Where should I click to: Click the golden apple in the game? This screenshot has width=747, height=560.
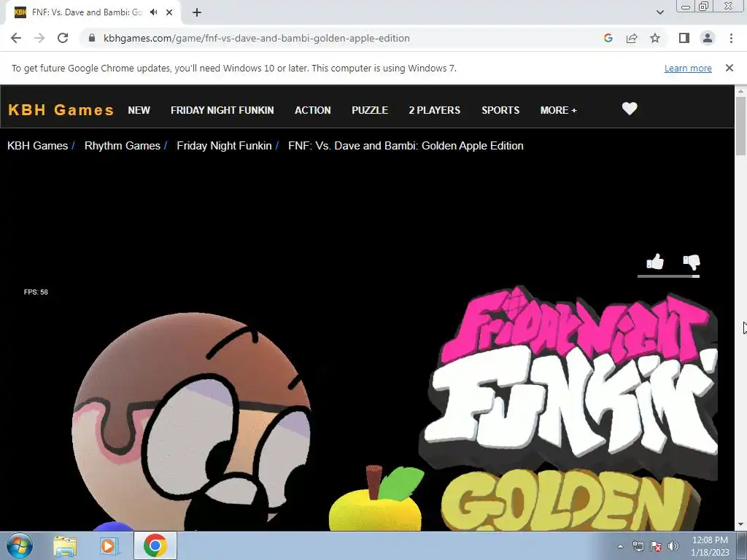376,499
